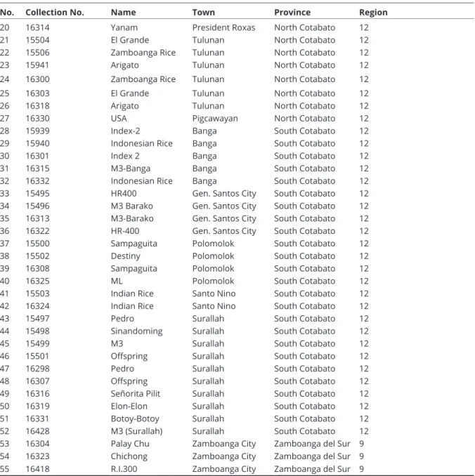This screenshot has width=475, height=476.
Task: Select collection number 15498
Action: click(37, 331)
